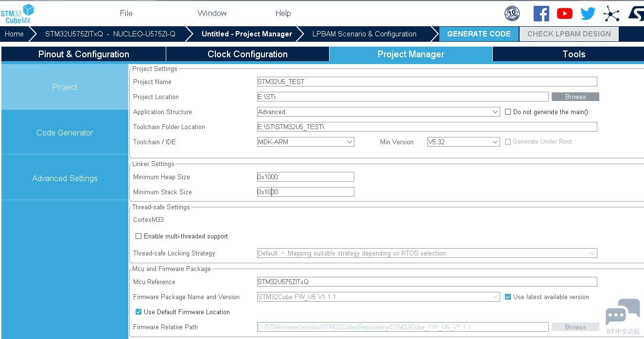Browse for Firmware Relative Path

(575, 327)
